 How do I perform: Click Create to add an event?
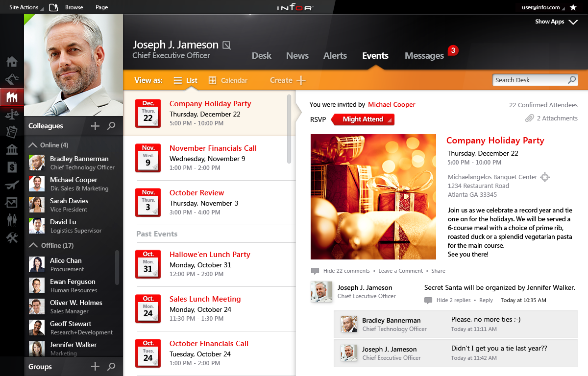[288, 80]
